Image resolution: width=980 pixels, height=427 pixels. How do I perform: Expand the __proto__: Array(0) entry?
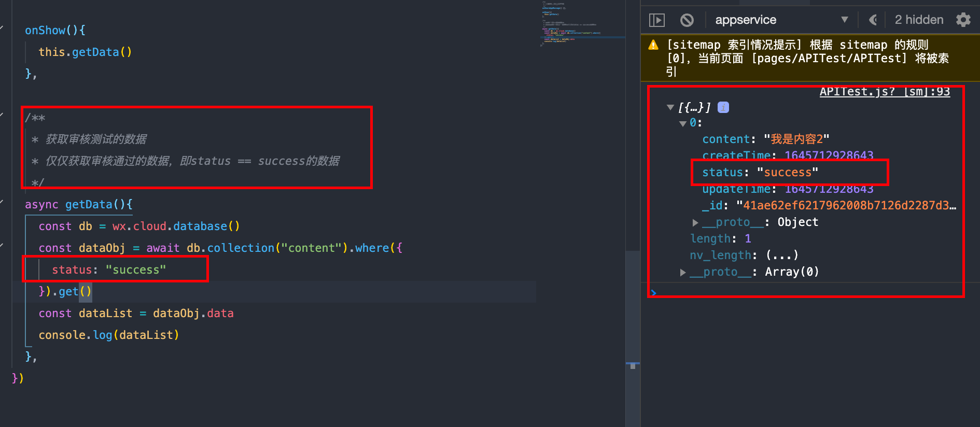683,273
